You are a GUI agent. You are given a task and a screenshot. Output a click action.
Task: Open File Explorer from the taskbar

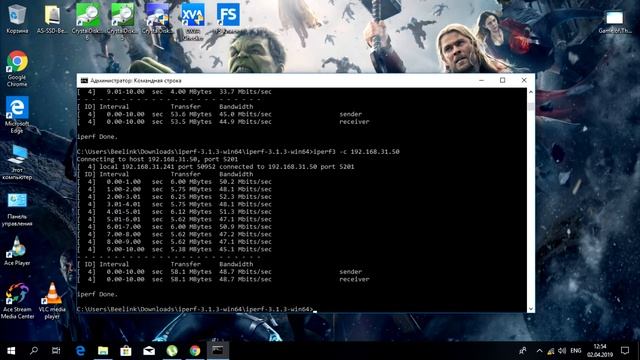tap(103, 351)
